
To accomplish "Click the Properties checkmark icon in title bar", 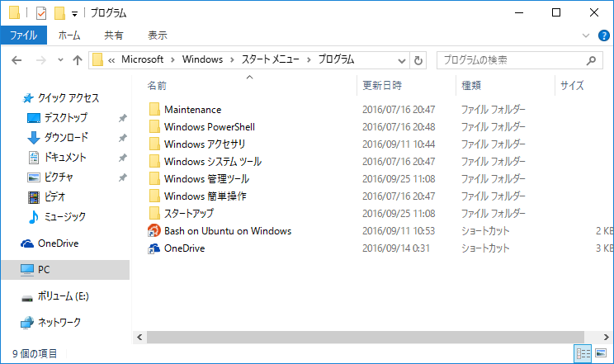I will 41,13.
